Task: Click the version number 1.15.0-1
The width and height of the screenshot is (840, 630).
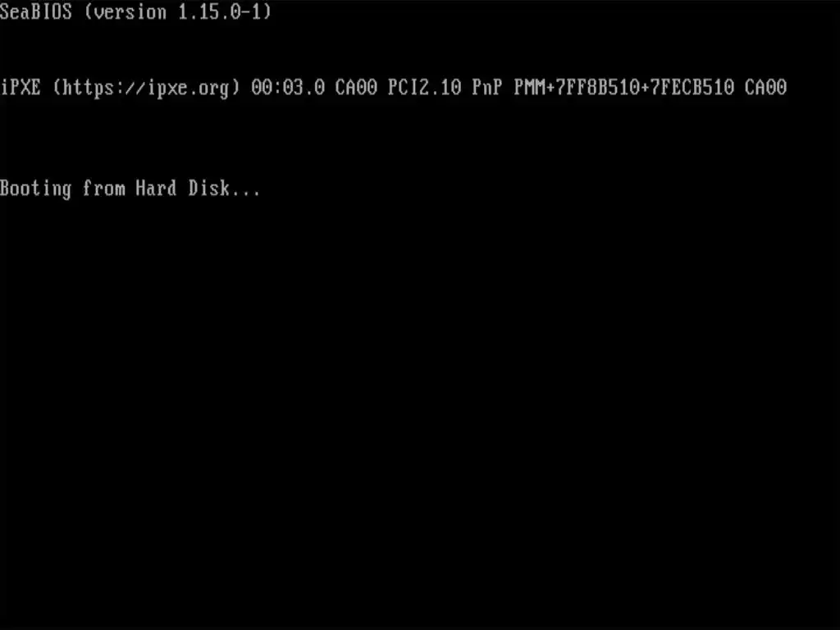Action: pos(220,11)
